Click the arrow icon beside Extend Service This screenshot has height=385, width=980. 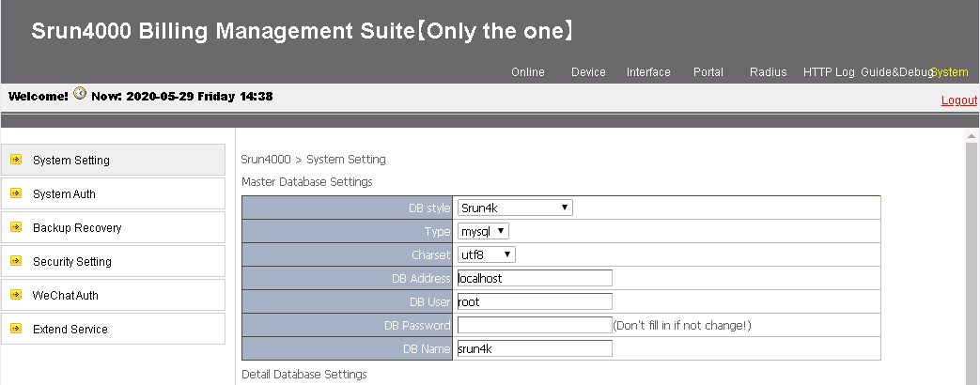[16, 328]
